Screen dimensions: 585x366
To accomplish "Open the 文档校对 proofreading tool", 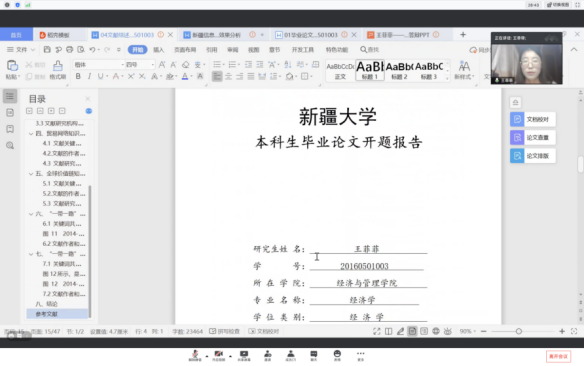I will pyautogui.click(x=533, y=119).
